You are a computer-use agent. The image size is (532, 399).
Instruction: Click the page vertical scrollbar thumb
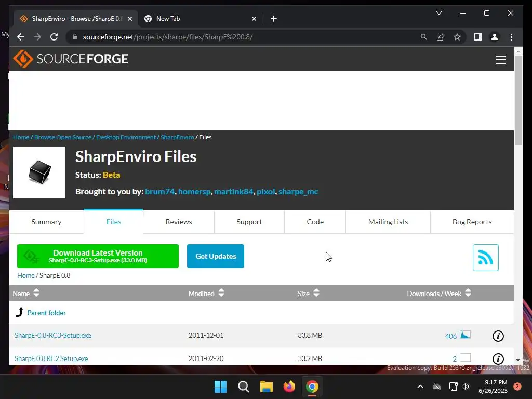[518, 100]
